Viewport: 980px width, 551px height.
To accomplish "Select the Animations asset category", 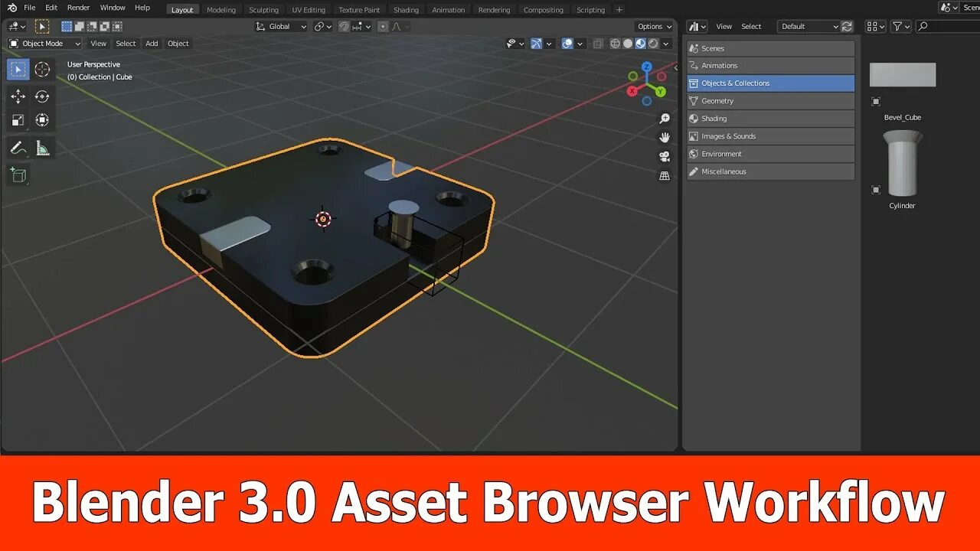I will 770,66.
